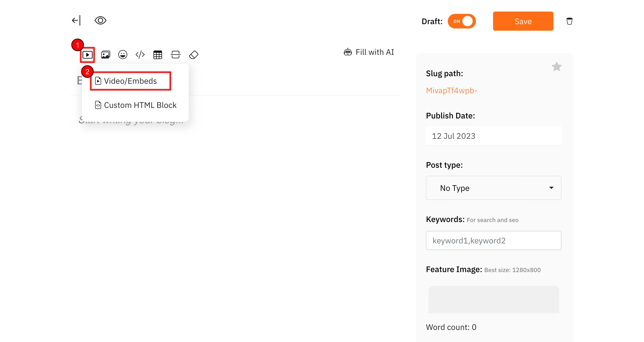
Task: Click the divider/section break icon
Action: coord(176,55)
